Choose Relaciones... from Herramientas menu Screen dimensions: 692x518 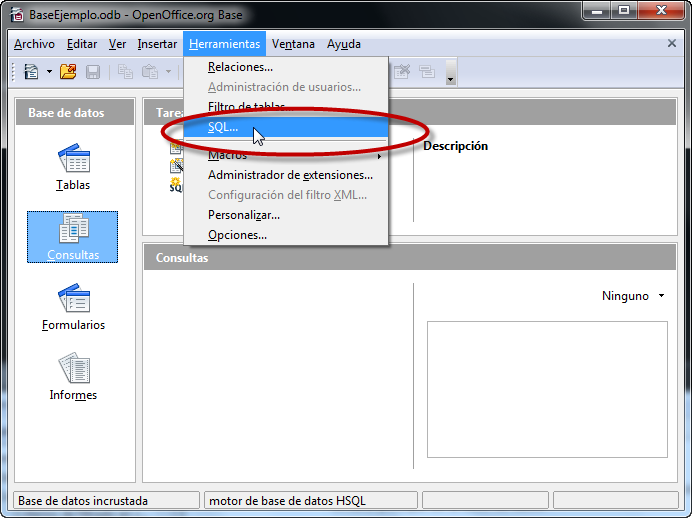point(286,67)
